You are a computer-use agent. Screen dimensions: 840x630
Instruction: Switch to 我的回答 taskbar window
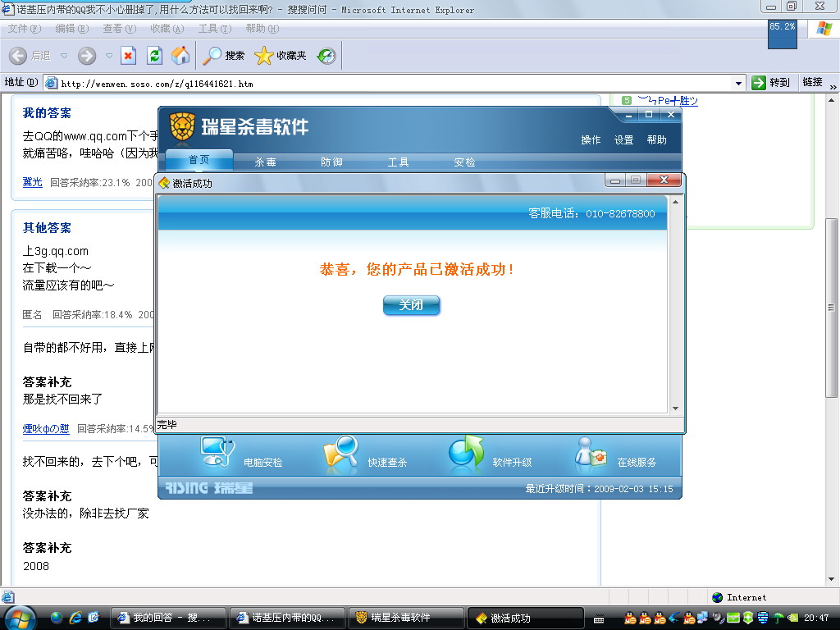[167, 618]
